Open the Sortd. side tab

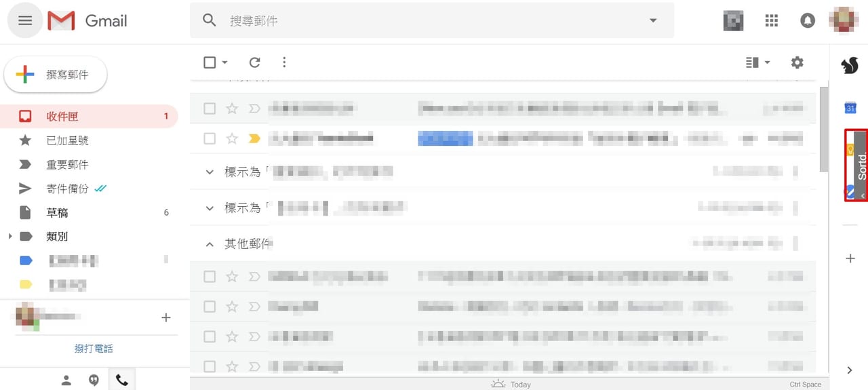861,165
